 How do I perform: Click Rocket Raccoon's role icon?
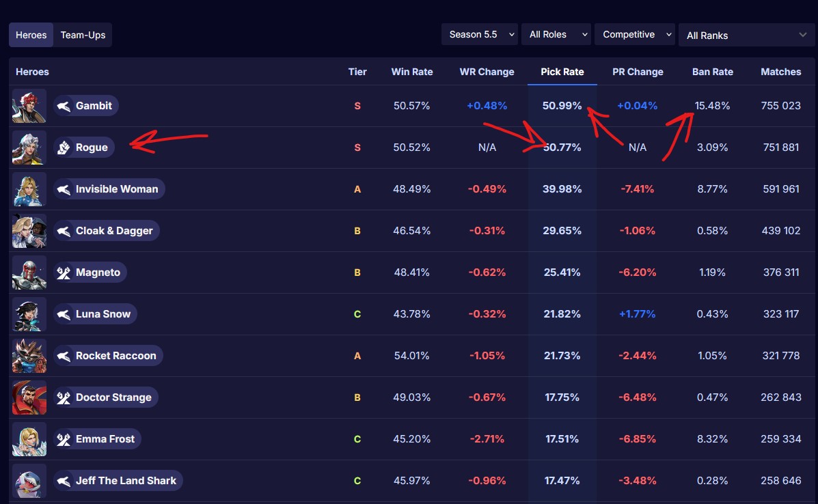click(x=64, y=356)
